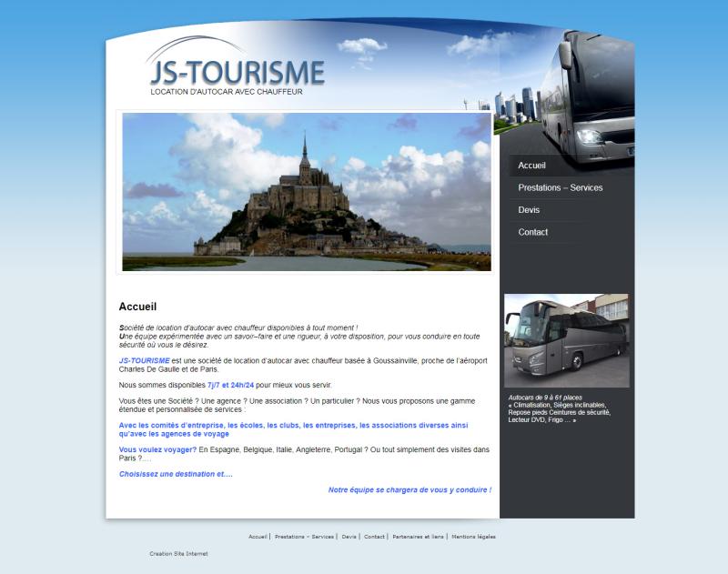
Task: Click the grey coach photo in the sidebar
Action: tap(567, 332)
